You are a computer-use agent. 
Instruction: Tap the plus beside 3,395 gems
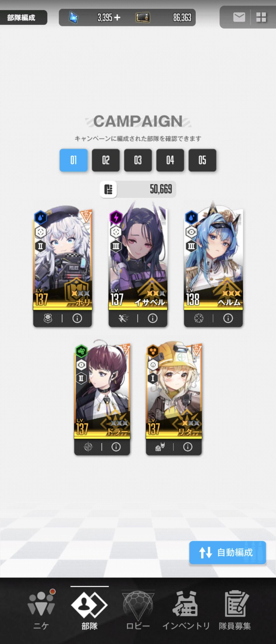point(117,18)
